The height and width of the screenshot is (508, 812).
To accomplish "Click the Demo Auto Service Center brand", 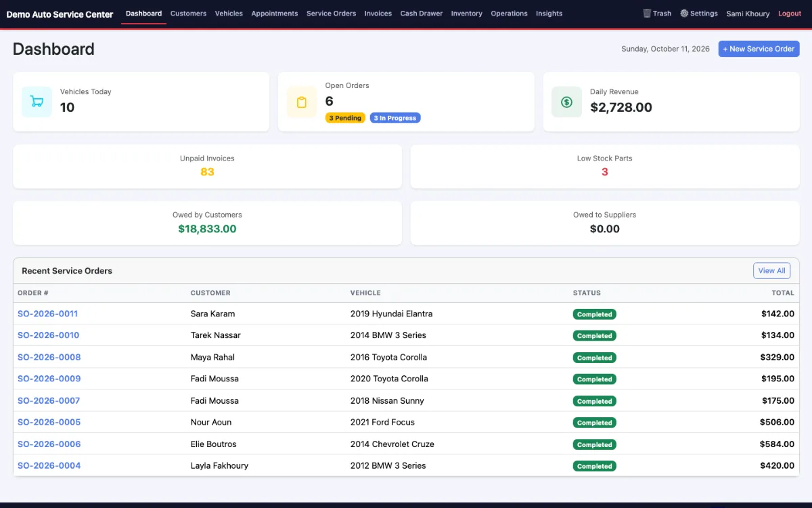I will point(60,14).
